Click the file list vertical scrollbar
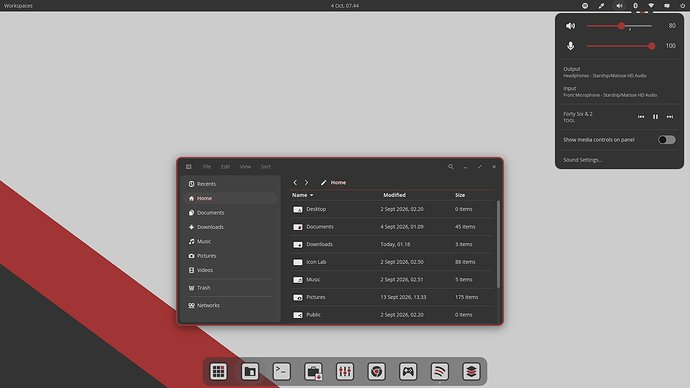The height and width of the screenshot is (388, 690). (x=498, y=244)
